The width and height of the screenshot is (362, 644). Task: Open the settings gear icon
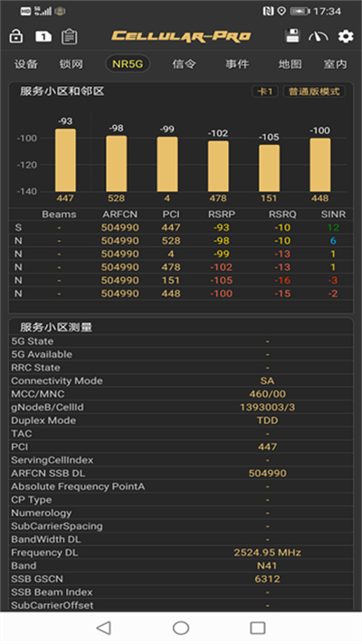pos(346,36)
